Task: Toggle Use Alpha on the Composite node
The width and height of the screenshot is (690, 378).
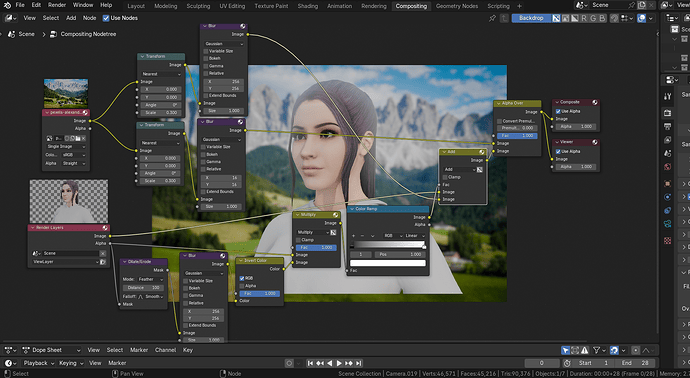Action: (558, 111)
